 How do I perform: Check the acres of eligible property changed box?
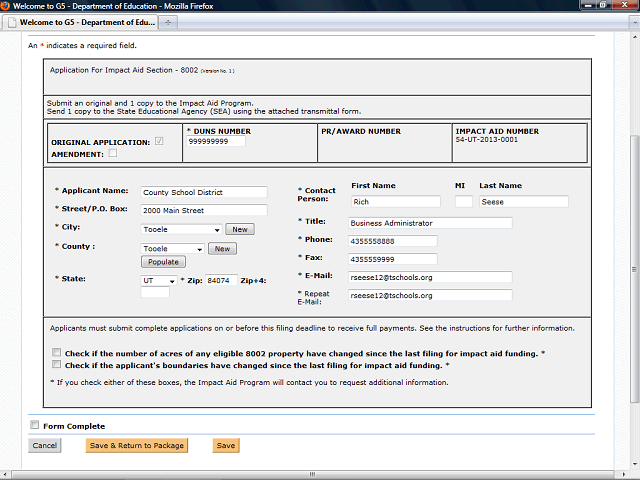coord(56,353)
